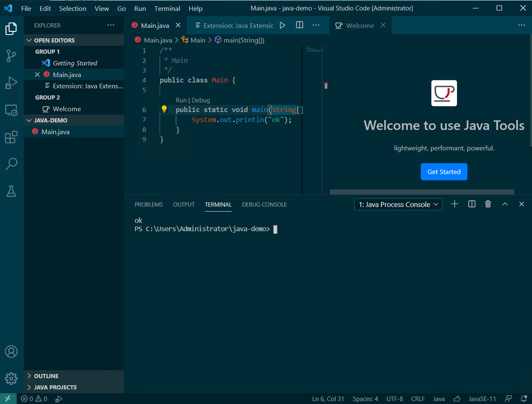Open the Java Process Console dropdown
Image resolution: width=532 pixels, height=404 pixels.
(398, 204)
